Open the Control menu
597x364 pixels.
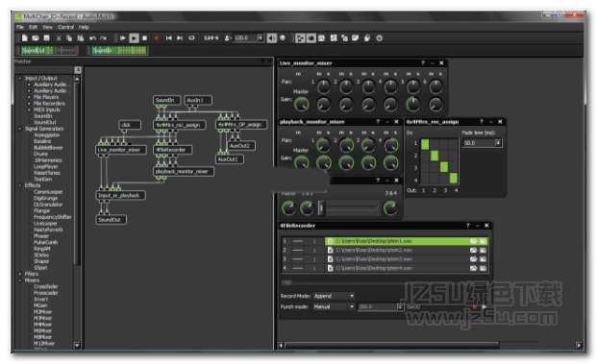(x=65, y=27)
